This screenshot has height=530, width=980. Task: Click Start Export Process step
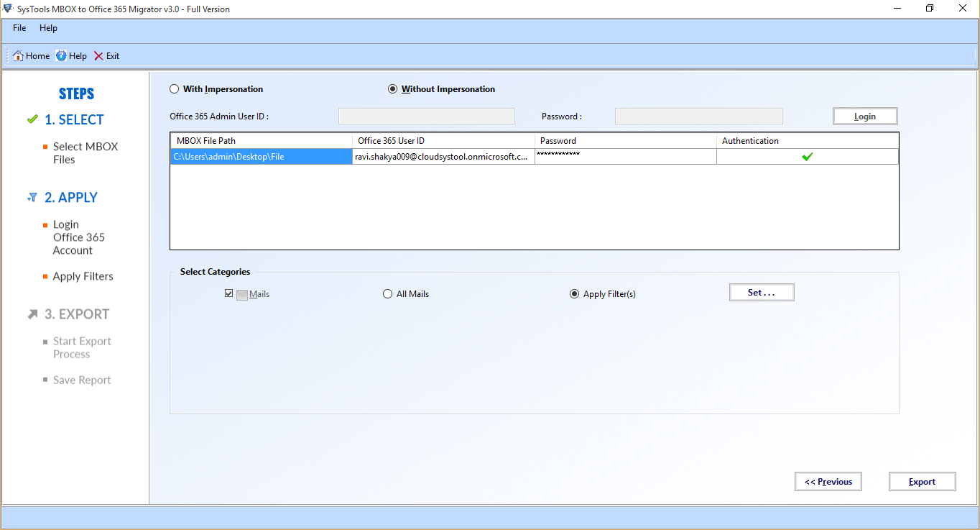point(82,347)
